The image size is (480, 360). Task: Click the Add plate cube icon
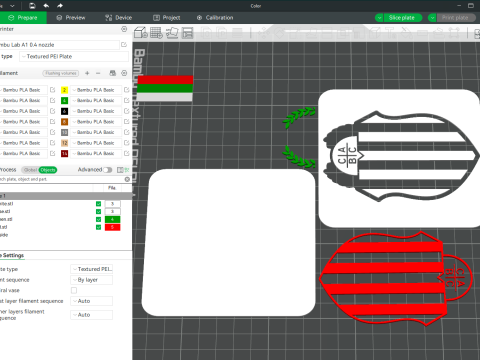[x=141, y=33]
